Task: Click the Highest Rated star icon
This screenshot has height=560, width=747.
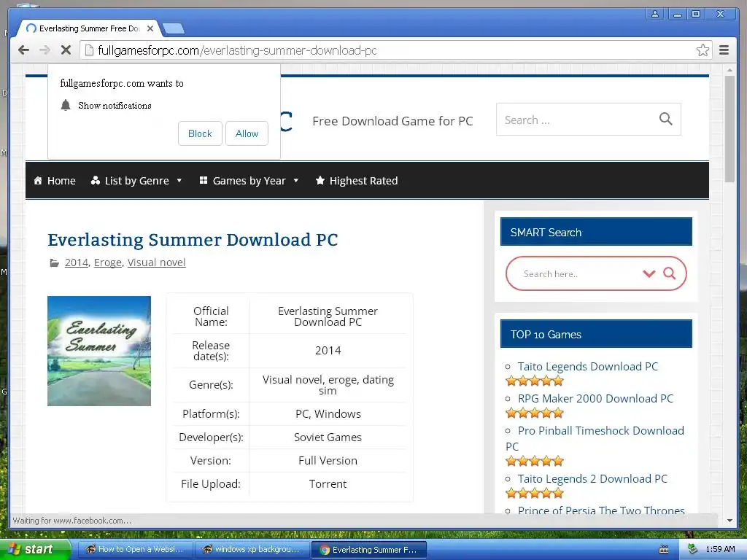Action: click(320, 181)
